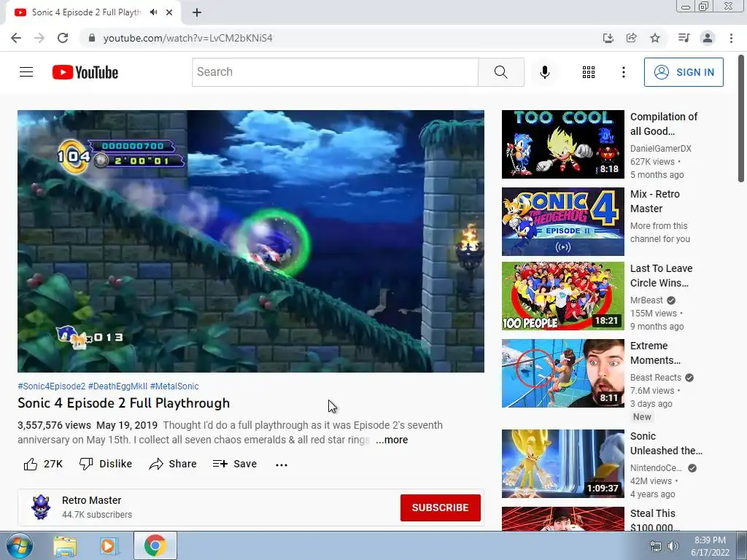
Task: Click Show desktop strip at taskbar end
Action: click(742, 545)
